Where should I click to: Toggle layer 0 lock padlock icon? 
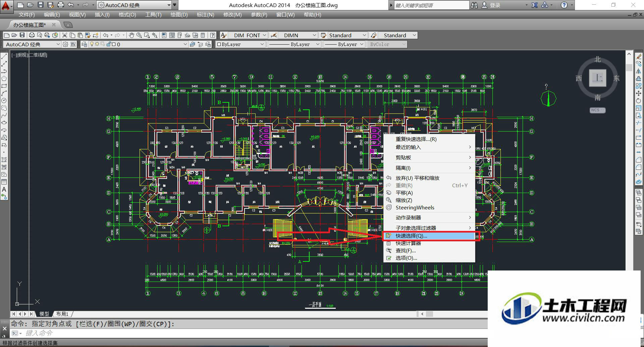pos(109,44)
